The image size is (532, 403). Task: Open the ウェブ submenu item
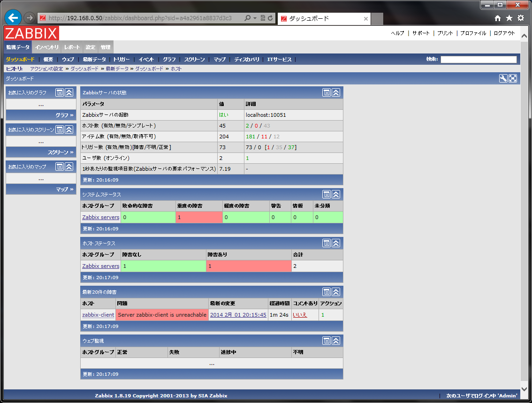pos(68,60)
